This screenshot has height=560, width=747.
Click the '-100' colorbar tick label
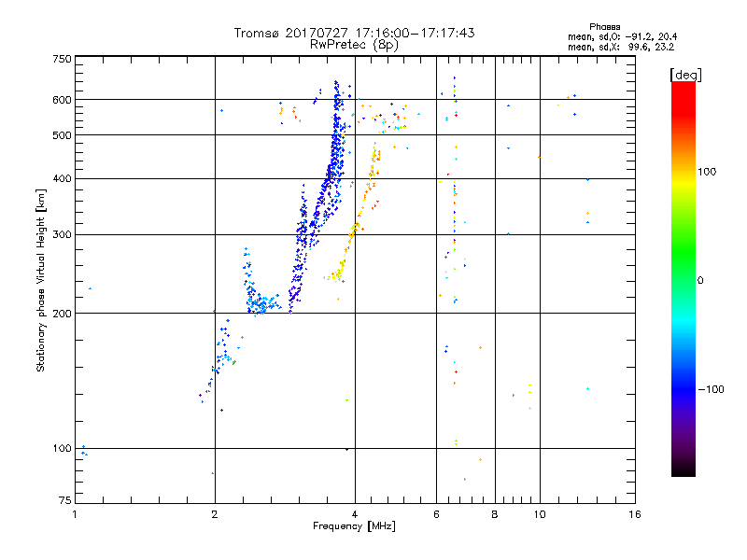[x=711, y=389]
